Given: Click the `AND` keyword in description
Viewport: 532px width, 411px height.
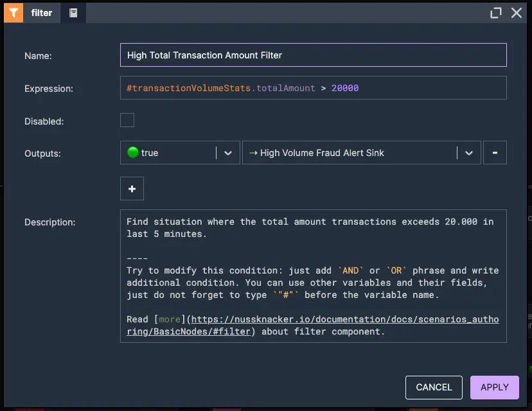Looking at the screenshot, I should coord(350,270).
